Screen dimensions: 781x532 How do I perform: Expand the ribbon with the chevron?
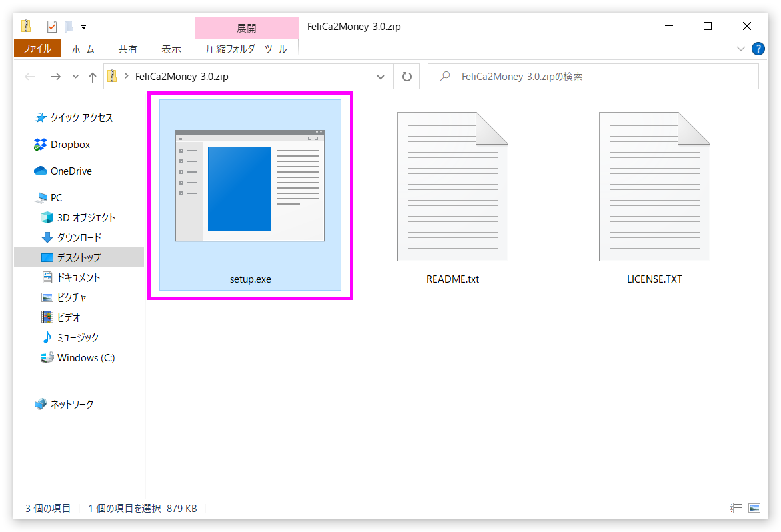(741, 49)
